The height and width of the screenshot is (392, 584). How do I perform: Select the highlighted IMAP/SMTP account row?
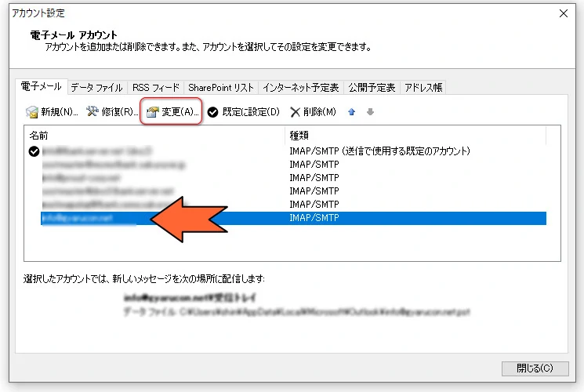[x=293, y=218]
